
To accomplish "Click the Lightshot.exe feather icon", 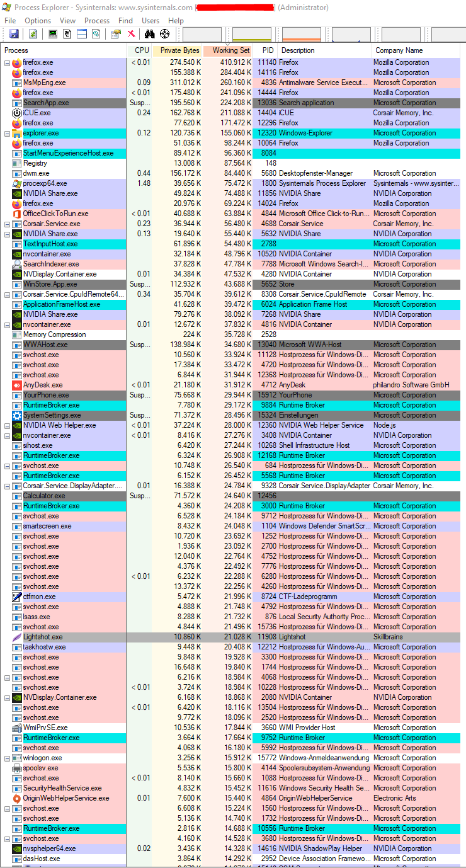I will [17, 637].
